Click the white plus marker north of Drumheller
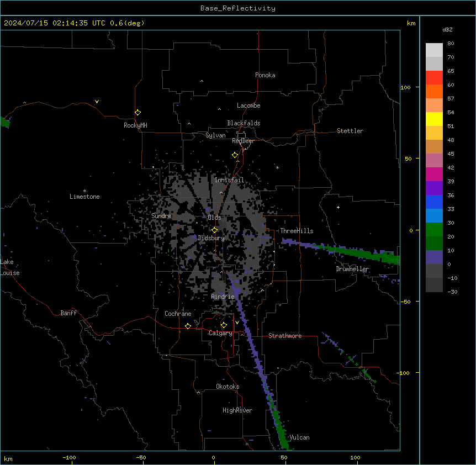This screenshot has height=465, width=476. [338, 207]
